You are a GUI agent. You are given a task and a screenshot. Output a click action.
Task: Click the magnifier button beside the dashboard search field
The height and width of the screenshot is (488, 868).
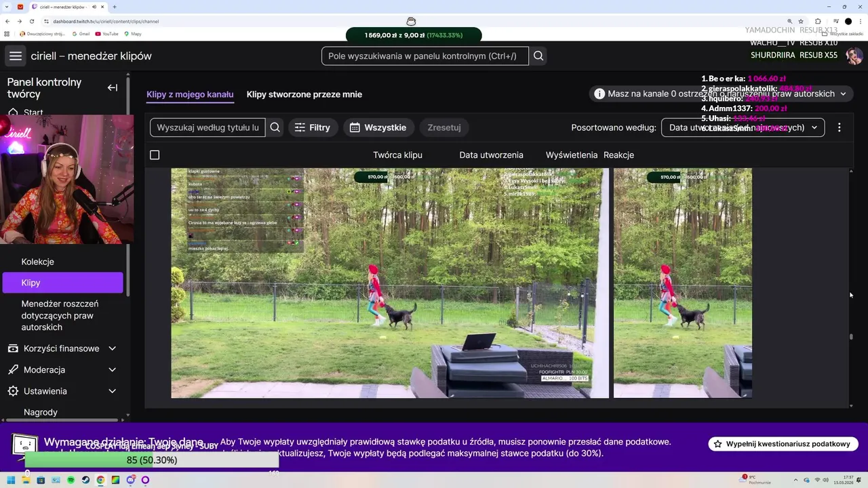[538, 56]
